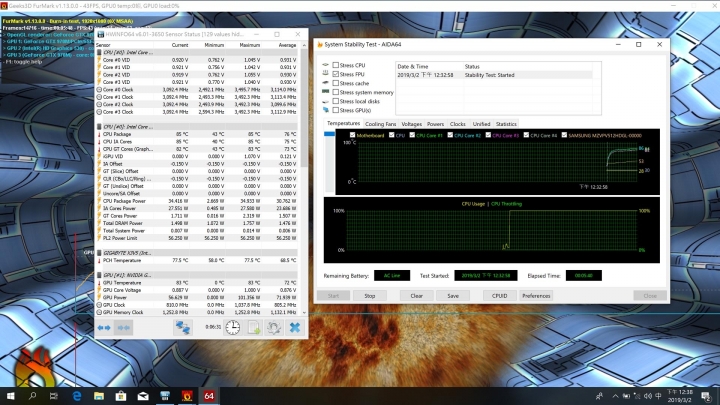Toggle SAMSUNG drive graph checkbox

[564, 135]
